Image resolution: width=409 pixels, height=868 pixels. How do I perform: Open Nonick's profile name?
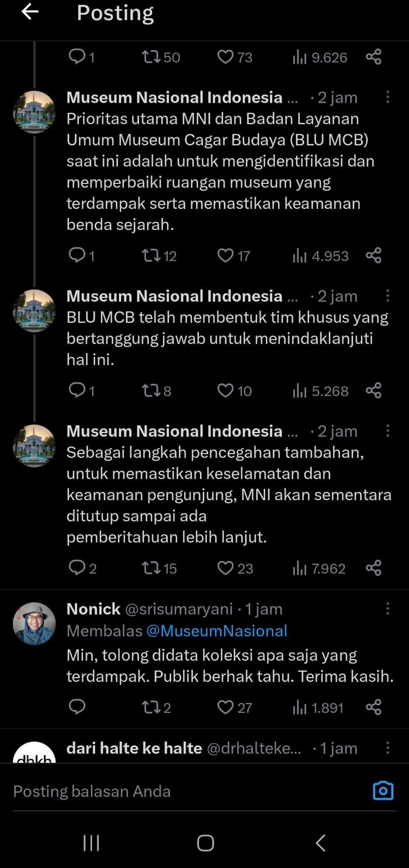[x=93, y=609]
